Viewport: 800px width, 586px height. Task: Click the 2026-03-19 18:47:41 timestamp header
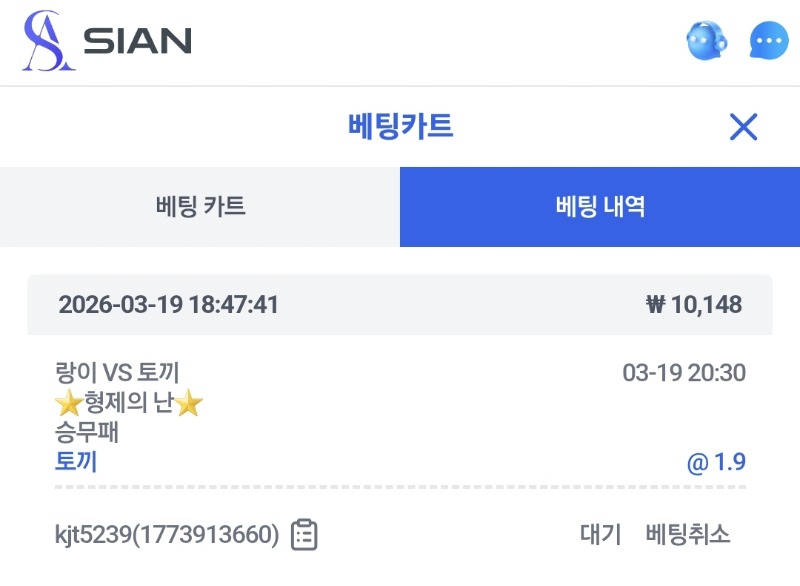[168, 305]
